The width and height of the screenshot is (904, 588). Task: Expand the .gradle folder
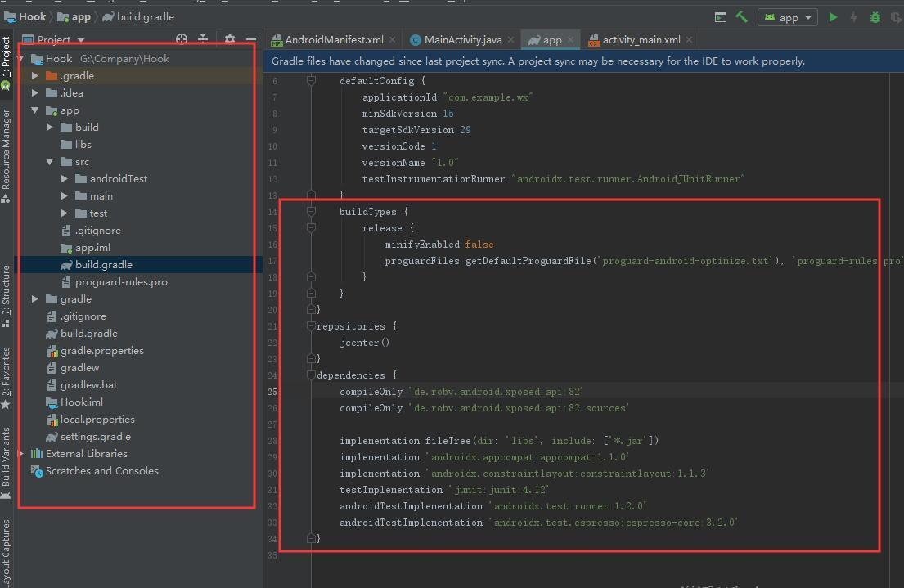(35, 75)
